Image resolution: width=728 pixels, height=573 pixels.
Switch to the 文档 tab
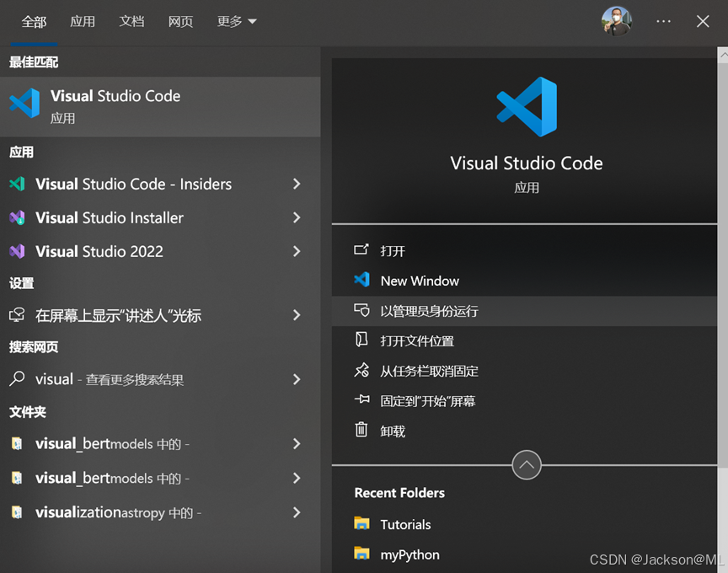131,21
